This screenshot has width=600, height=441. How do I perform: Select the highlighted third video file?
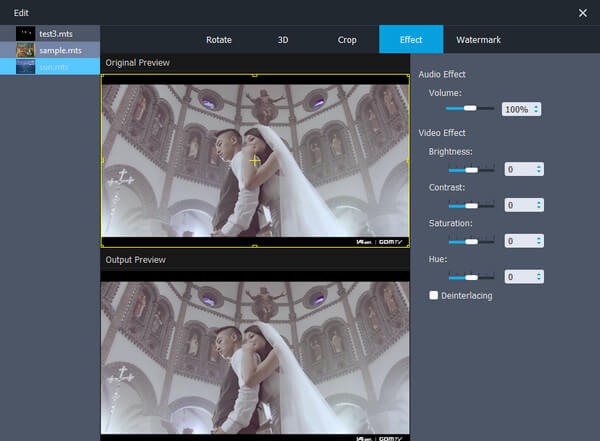(50, 66)
